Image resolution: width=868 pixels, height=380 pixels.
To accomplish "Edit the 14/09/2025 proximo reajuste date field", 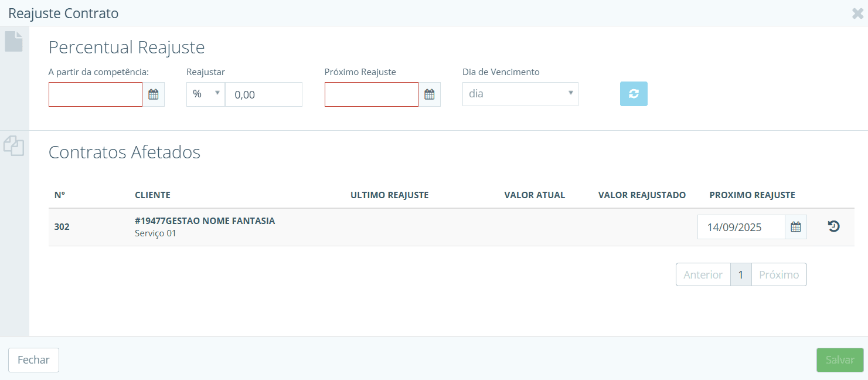I will click(741, 227).
